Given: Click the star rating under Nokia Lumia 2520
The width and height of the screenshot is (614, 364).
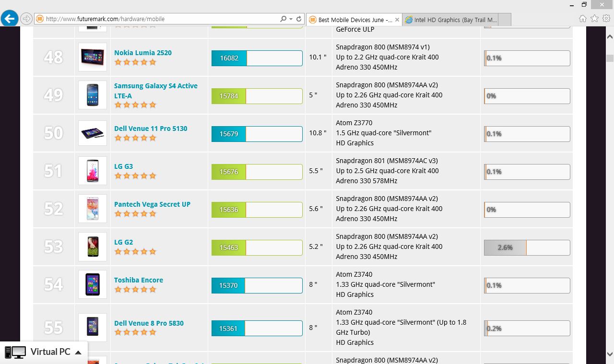Looking at the screenshot, I should tap(135, 62).
